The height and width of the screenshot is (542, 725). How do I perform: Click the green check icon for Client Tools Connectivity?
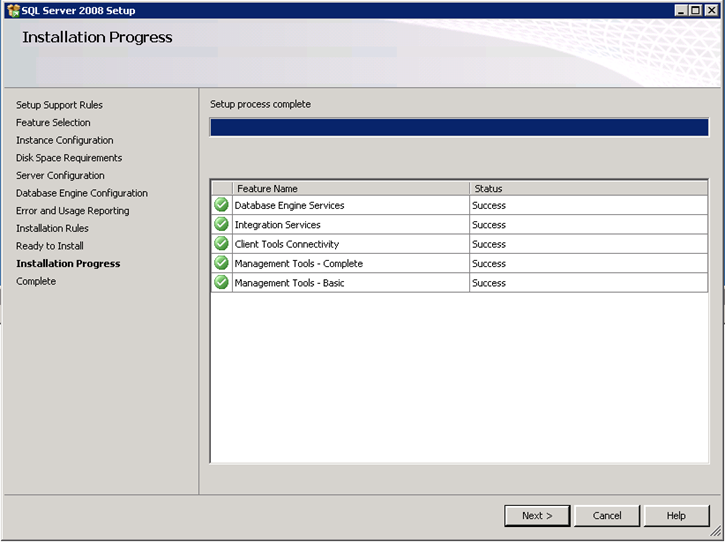coord(221,243)
